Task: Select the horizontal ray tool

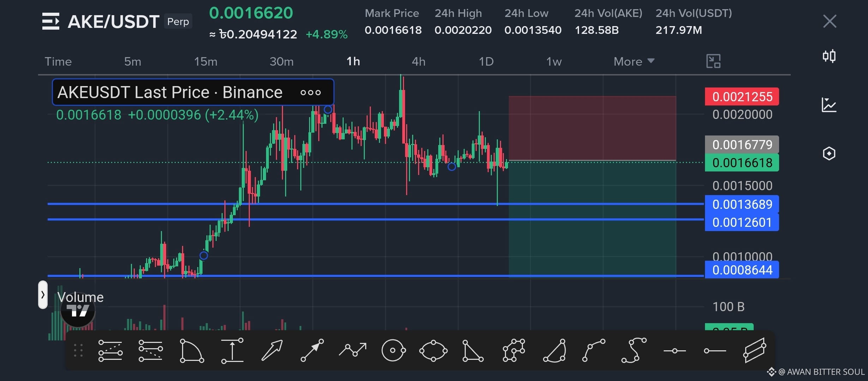Action: tap(715, 351)
